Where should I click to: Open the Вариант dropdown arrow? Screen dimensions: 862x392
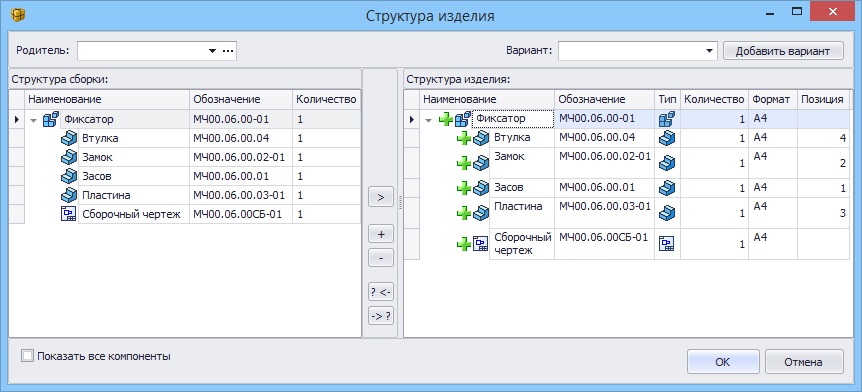click(x=708, y=51)
